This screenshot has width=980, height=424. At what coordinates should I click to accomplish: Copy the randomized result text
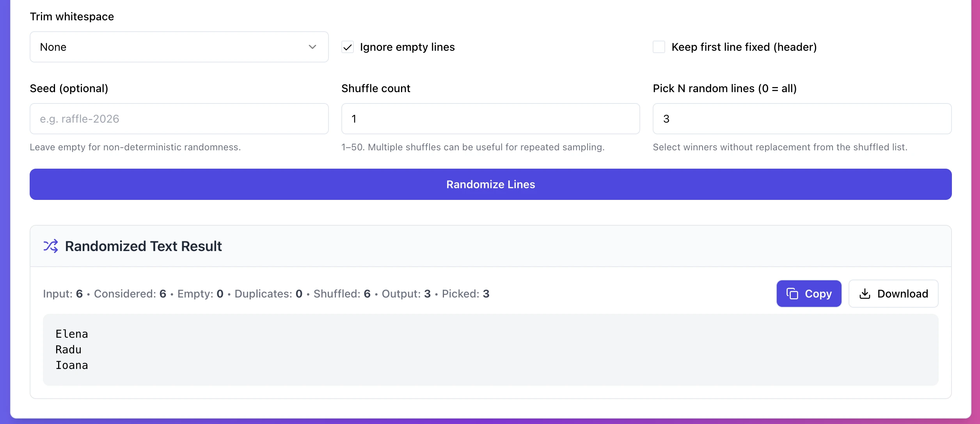tap(808, 294)
